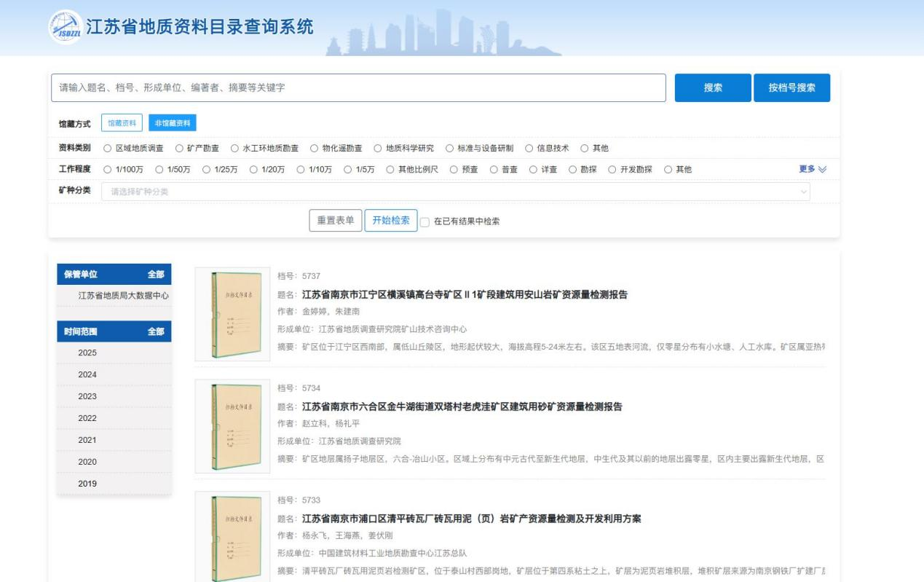Click the blue 搜索 button
The height and width of the screenshot is (582, 924).
(712, 87)
